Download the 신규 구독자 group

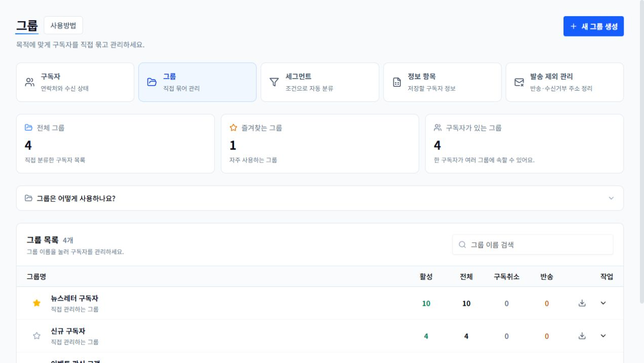point(582,336)
